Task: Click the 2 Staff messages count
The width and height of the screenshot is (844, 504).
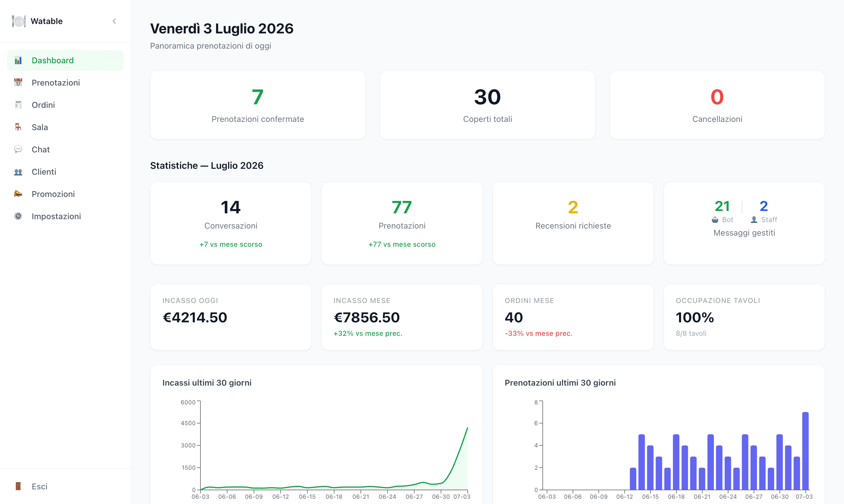Action: (x=764, y=206)
